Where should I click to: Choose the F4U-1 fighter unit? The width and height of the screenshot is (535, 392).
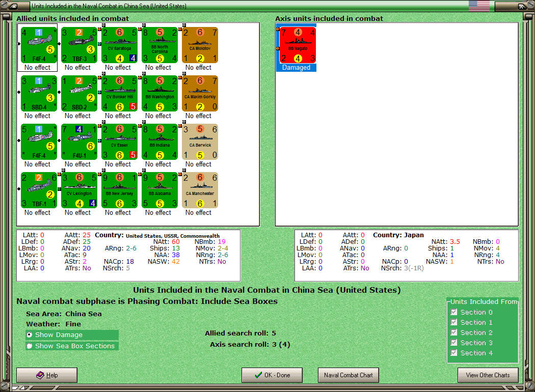[x=79, y=142]
